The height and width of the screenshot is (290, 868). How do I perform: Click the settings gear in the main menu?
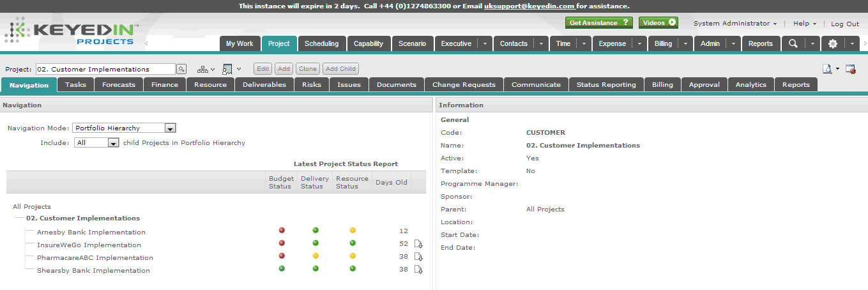coord(833,43)
